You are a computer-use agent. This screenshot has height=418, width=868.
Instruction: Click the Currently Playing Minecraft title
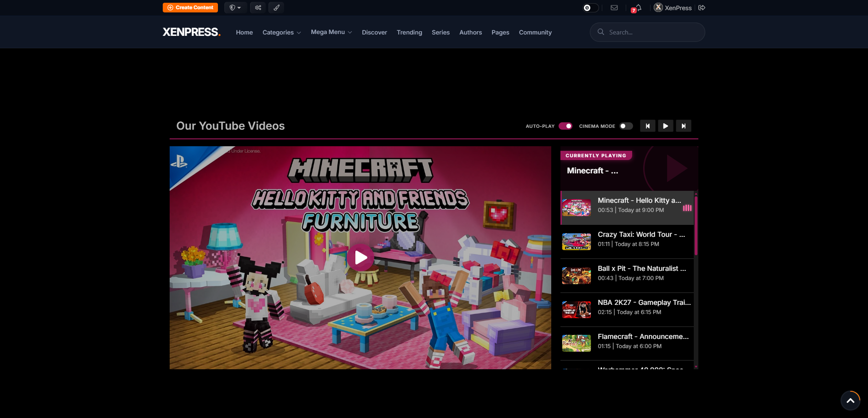click(592, 171)
